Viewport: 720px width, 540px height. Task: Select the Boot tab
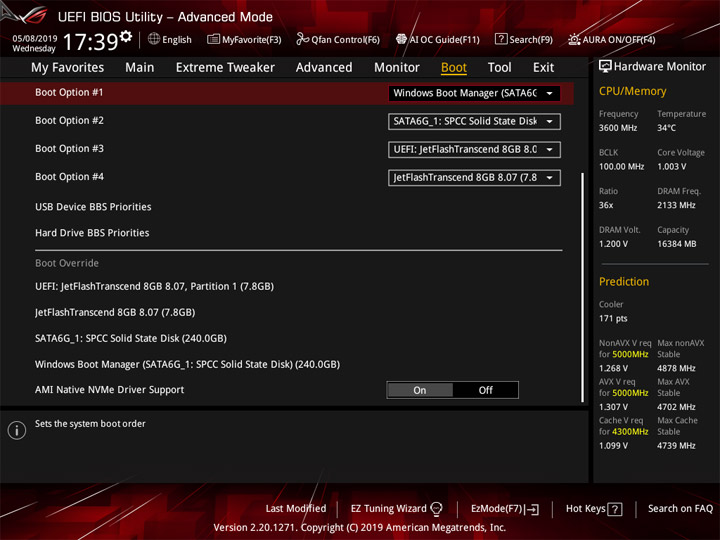pos(454,68)
